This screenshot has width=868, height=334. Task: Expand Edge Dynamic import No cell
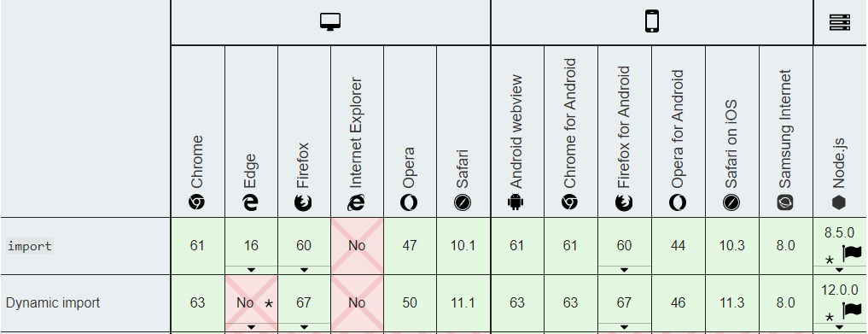(x=251, y=327)
